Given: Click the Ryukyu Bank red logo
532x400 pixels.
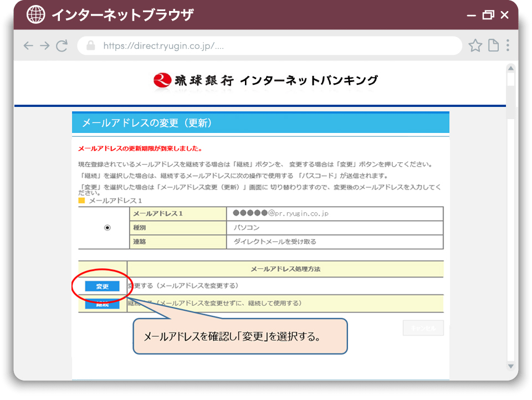Looking at the screenshot, I should click(x=162, y=81).
